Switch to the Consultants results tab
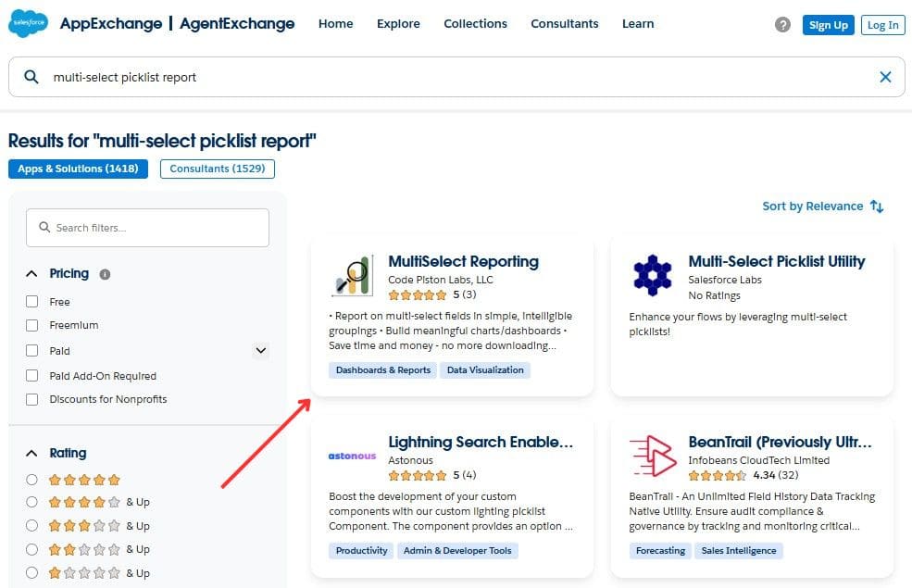Screen dimensions: 912x588 (217, 169)
